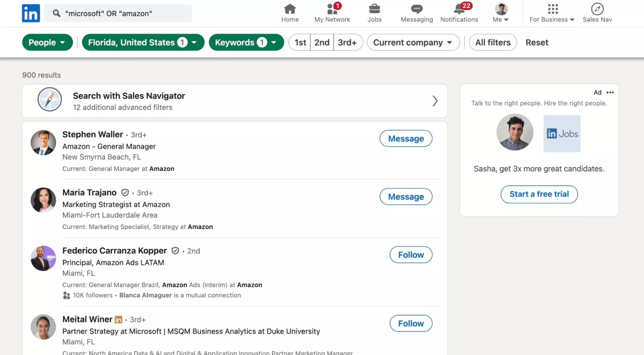Open the Sales Nav compass icon

597,9
